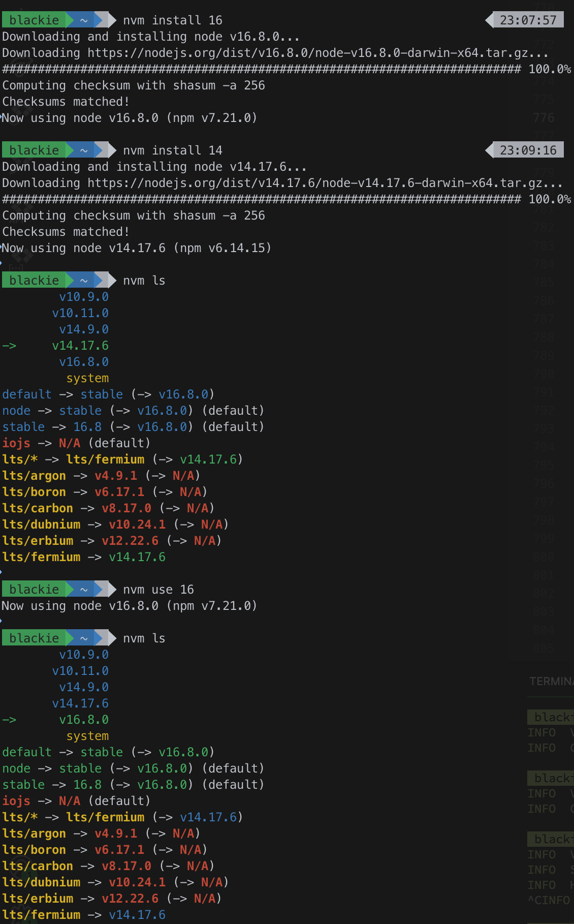Click line number 776 in the background editor
This screenshot has width=574, height=924.
click(544, 118)
